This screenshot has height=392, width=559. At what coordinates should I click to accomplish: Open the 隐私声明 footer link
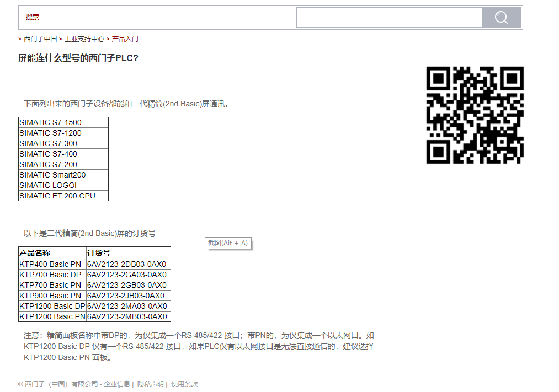click(150, 384)
